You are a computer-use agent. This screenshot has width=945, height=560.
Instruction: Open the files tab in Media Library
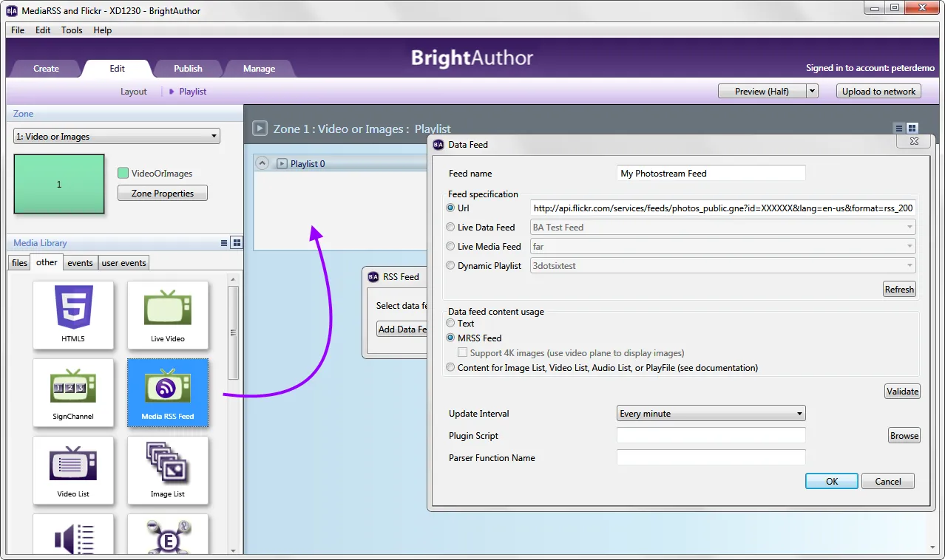[19, 263]
